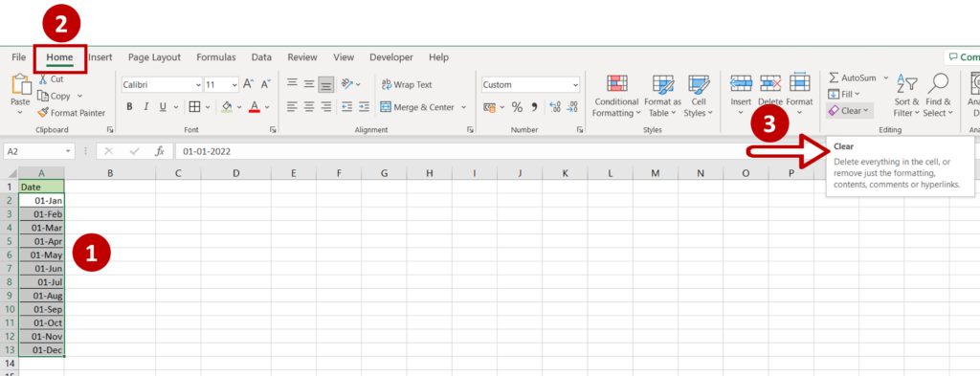Click the AutoSum button
The image size is (980, 376).
click(853, 77)
